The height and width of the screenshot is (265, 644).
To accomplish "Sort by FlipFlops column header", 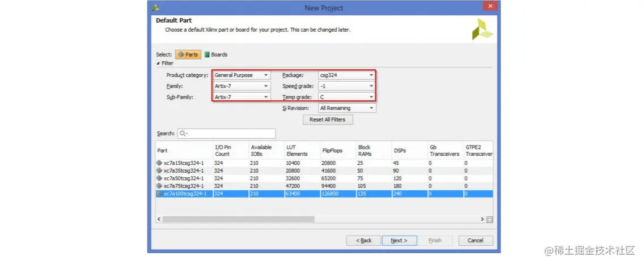I will click(338, 151).
